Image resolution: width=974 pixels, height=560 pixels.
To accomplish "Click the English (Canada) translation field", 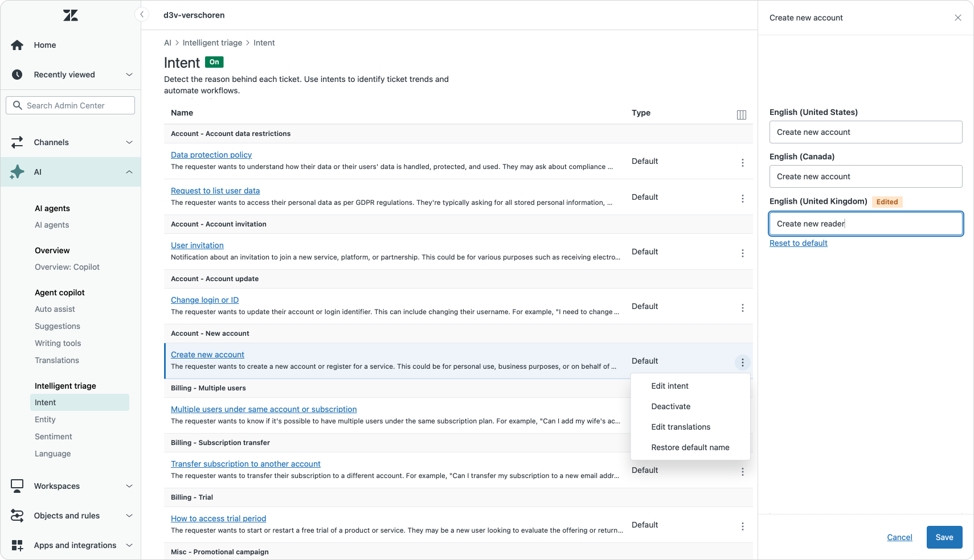I will click(865, 176).
